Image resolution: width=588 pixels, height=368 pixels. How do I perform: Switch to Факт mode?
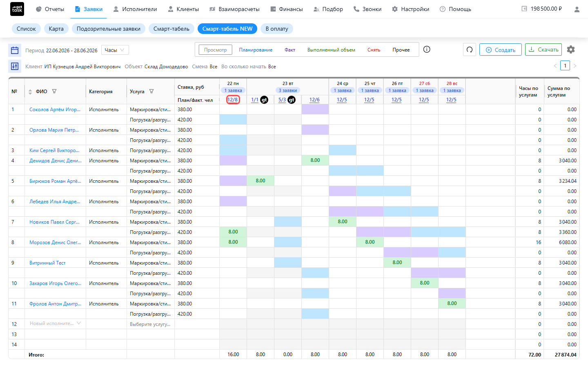coord(290,50)
